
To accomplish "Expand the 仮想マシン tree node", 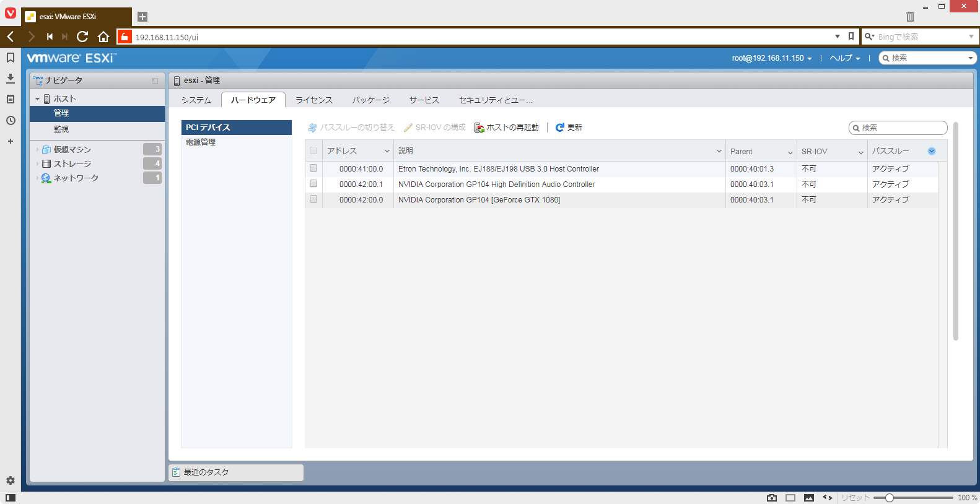I will pyautogui.click(x=37, y=149).
